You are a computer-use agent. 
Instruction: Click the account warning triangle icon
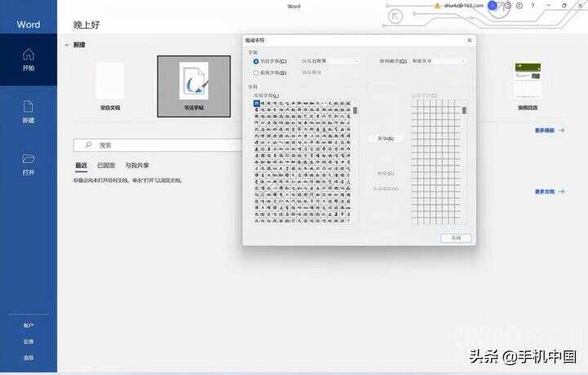[x=437, y=6]
